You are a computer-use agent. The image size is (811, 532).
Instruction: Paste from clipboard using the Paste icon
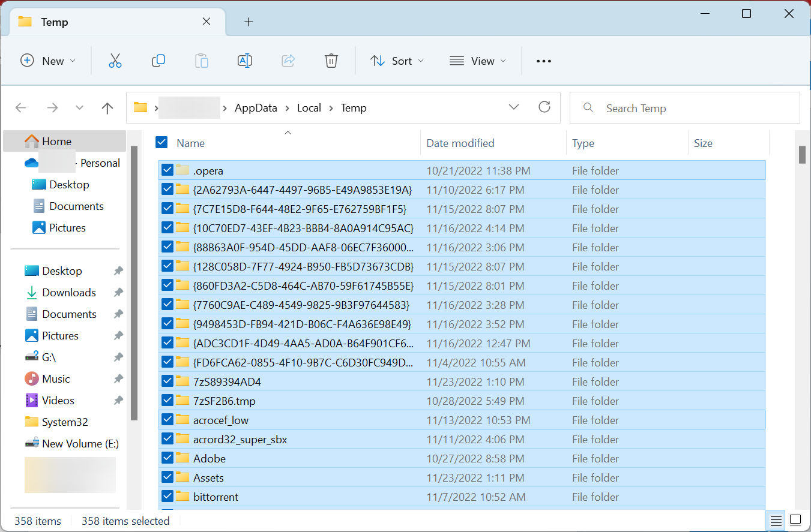point(202,61)
